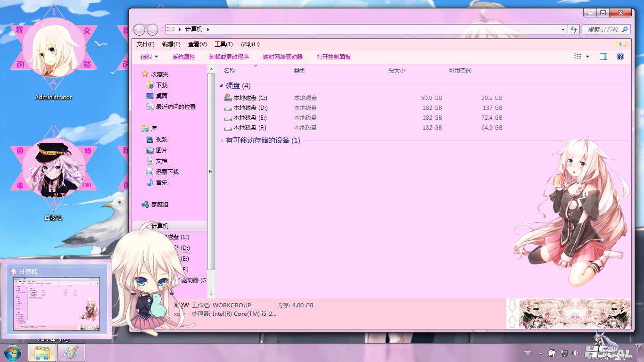Open the view options dropdown arrow

pyautogui.click(x=587, y=57)
